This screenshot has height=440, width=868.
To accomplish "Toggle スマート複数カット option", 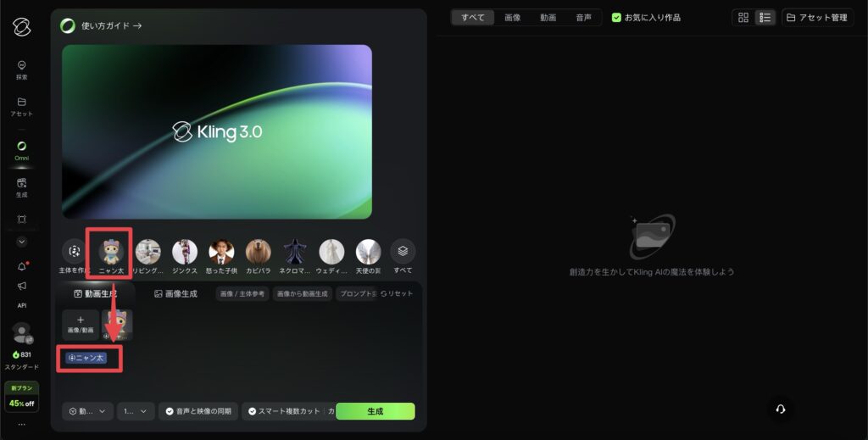I will 284,411.
